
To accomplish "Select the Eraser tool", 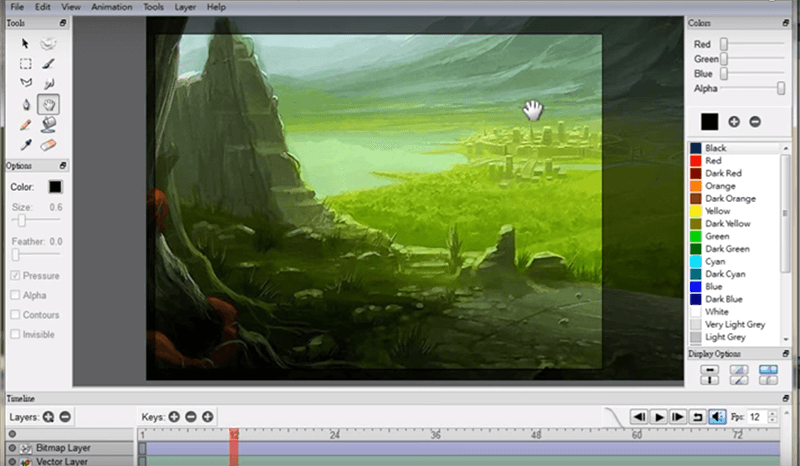I will click(x=48, y=145).
